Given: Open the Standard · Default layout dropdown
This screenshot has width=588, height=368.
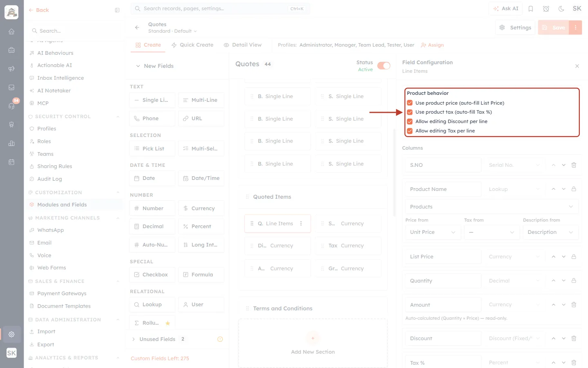Looking at the screenshot, I should pos(172,31).
